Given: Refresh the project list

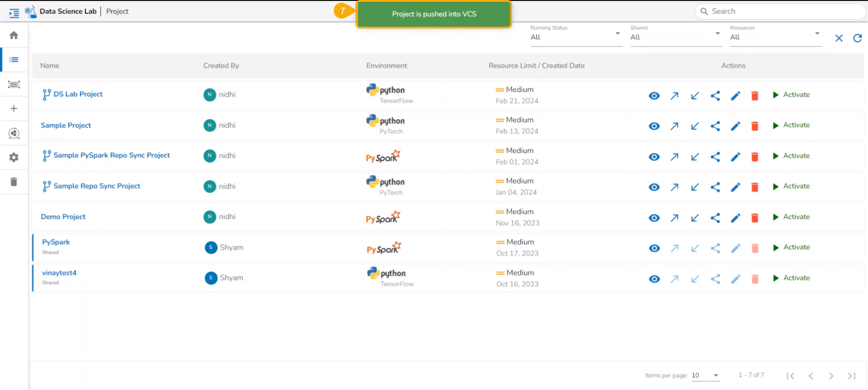Looking at the screenshot, I should click(857, 38).
